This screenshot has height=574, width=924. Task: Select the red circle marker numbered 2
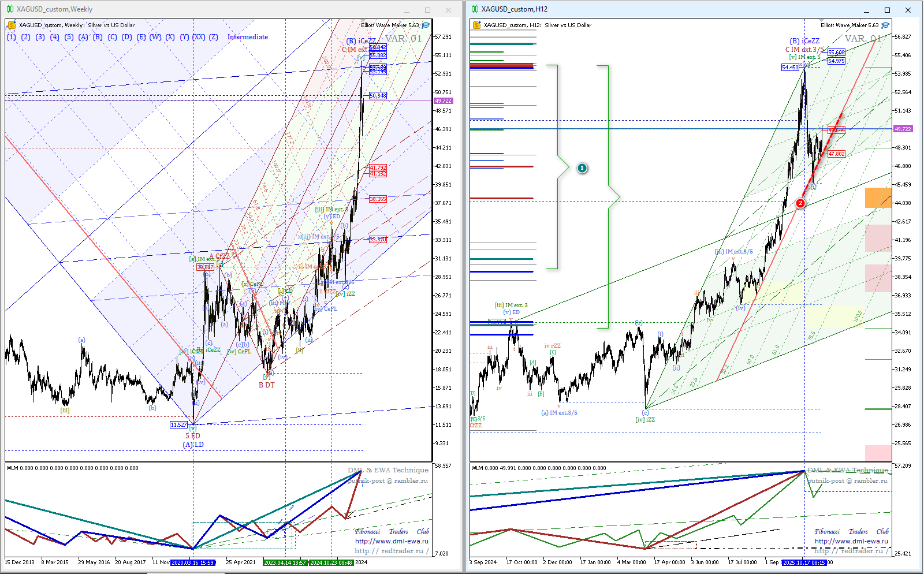(x=800, y=203)
